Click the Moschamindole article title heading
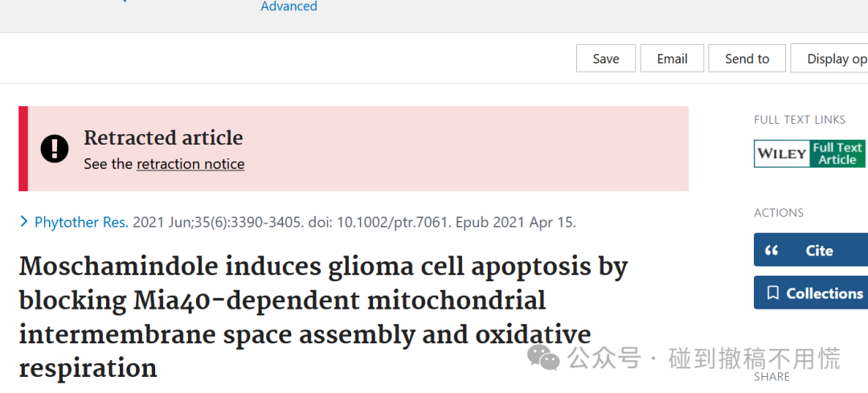This screenshot has height=393, width=868. [x=324, y=317]
